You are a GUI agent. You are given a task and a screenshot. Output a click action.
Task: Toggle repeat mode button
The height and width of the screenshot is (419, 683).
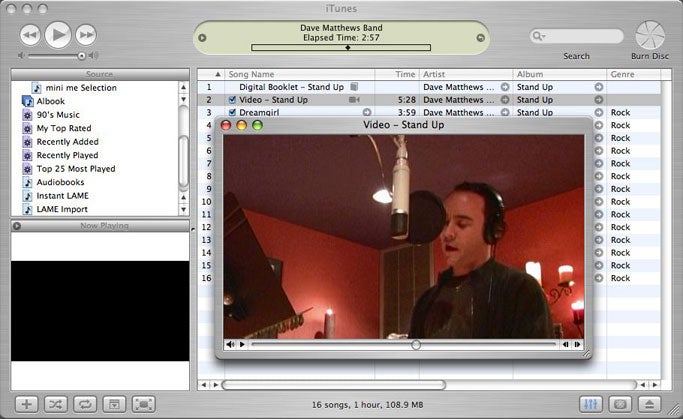click(85, 404)
